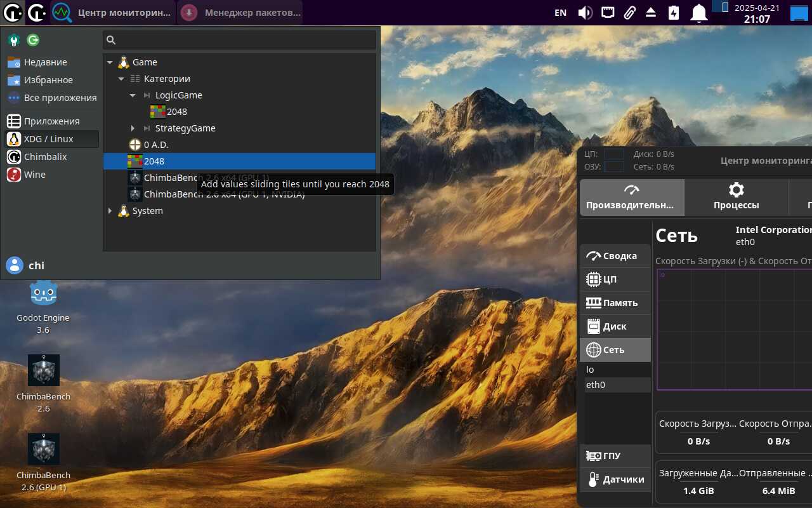Select the Chimbalix menu category
Image resolution: width=812 pixels, height=508 pixels.
pyautogui.click(x=52, y=157)
